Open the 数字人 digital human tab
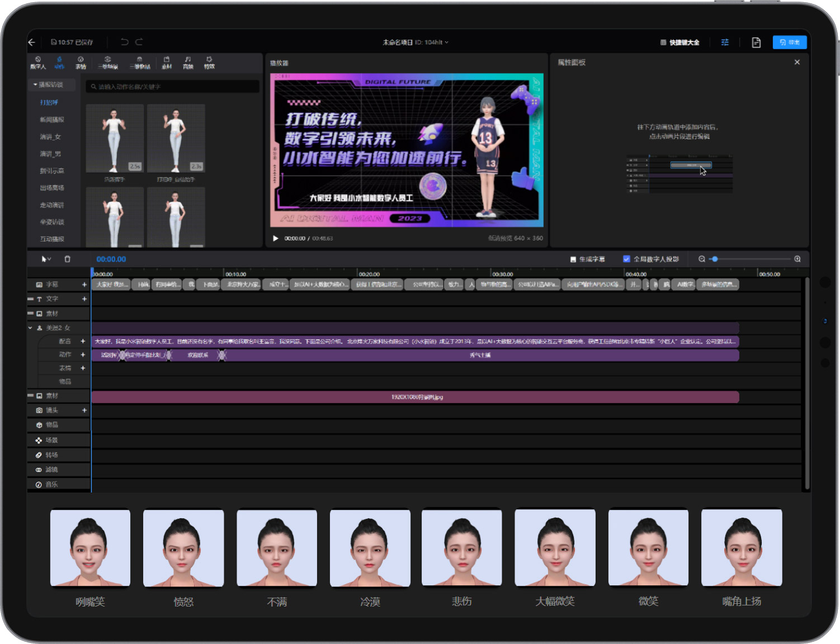 coord(38,63)
